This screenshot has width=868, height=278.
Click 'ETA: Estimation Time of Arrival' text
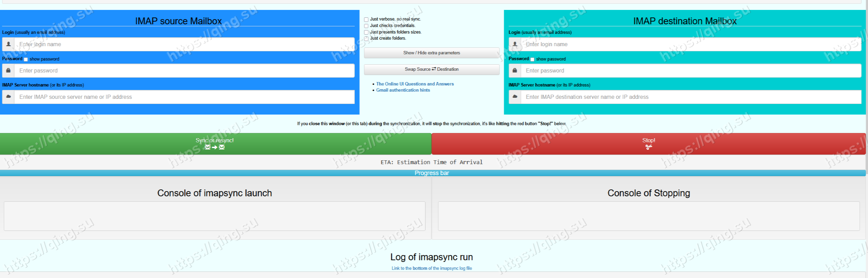(432, 162)
